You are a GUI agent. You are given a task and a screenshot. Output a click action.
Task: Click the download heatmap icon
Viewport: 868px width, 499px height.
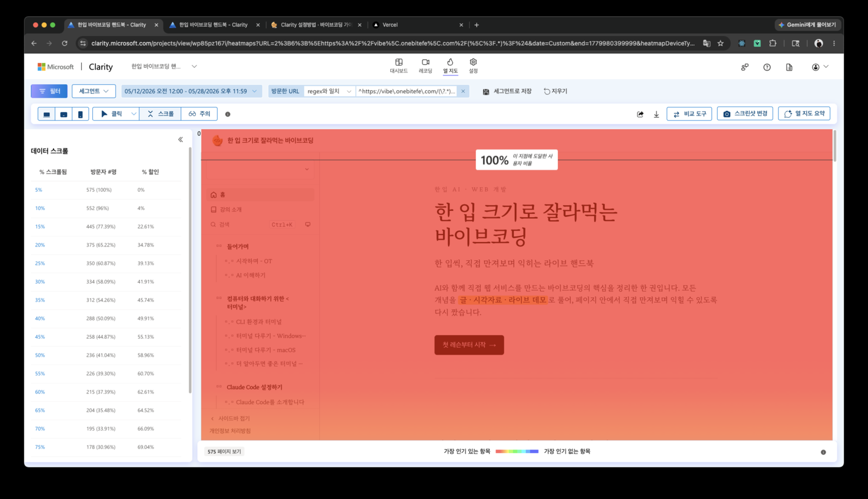click(x=656, y=114)
